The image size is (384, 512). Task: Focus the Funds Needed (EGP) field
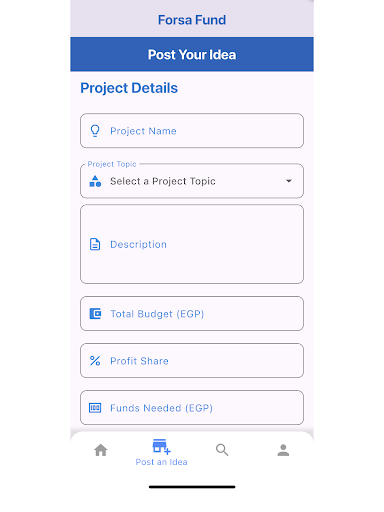tap(192, 408)
